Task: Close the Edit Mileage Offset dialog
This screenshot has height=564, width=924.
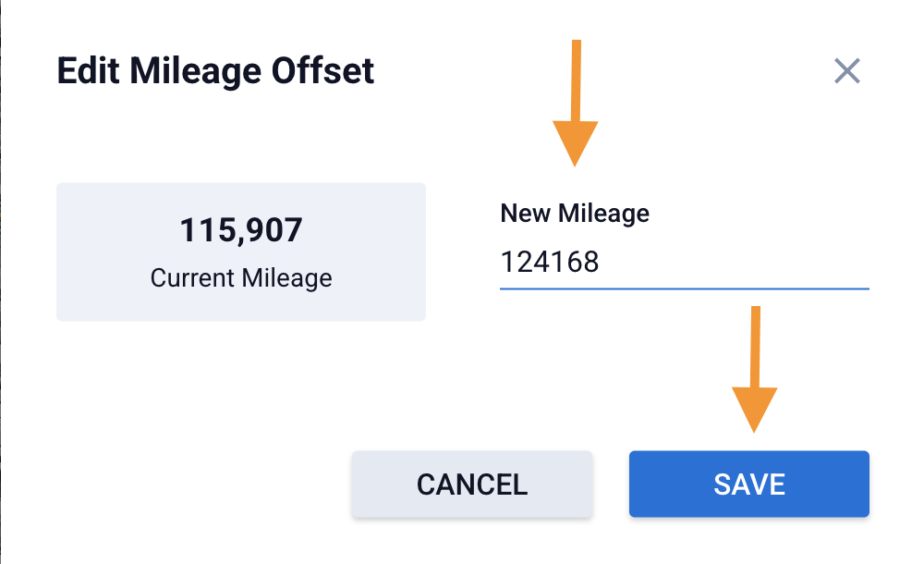Action: point(846,71)
